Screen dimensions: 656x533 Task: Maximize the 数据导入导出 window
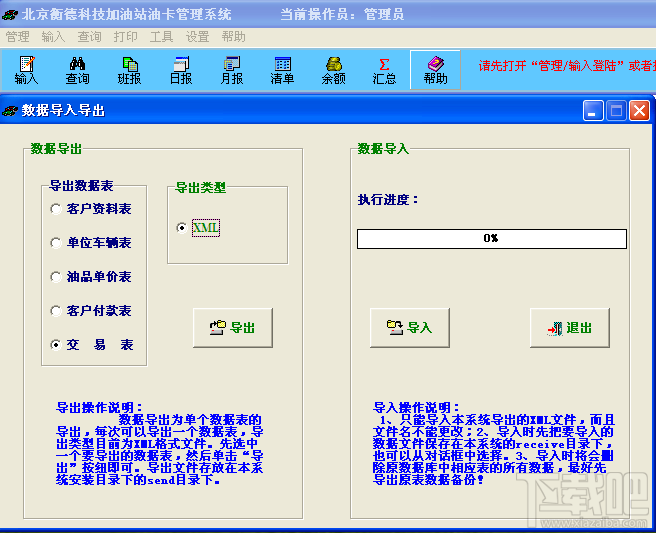(616, 111)
